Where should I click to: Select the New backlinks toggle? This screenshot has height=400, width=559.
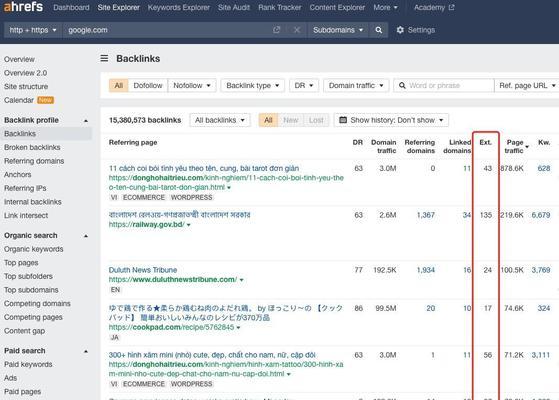pos(291,120)
